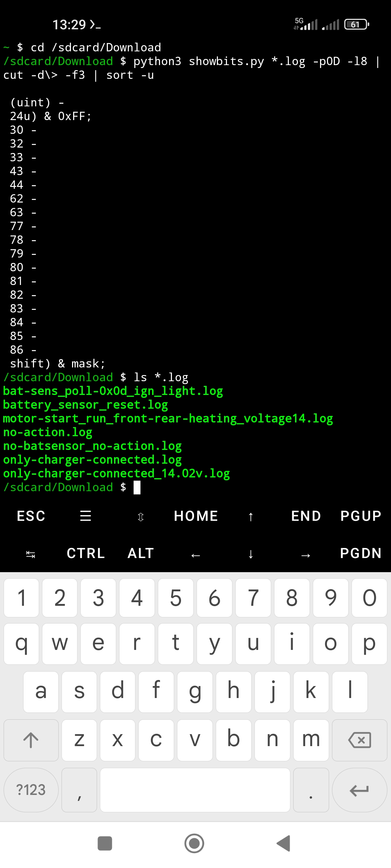
Task: Tap the right arrow extra key
Action: pos(306,554)
